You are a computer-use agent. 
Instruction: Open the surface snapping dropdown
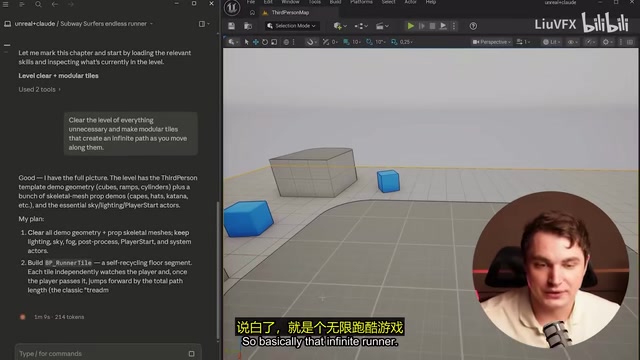(311, 42)
